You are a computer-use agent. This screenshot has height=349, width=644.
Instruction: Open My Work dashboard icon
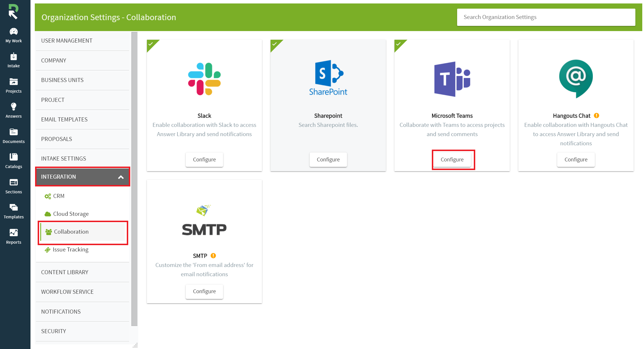14,32
